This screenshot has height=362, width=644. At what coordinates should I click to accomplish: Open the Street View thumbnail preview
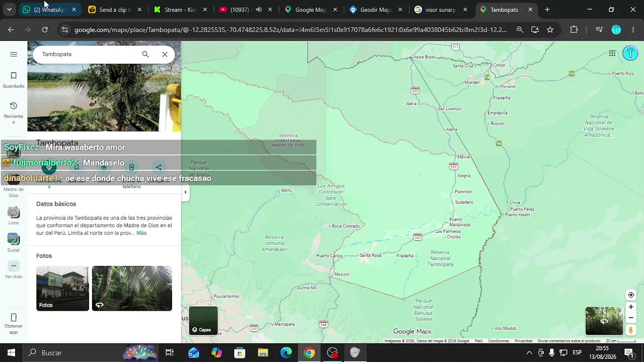(x=604, y=321)
